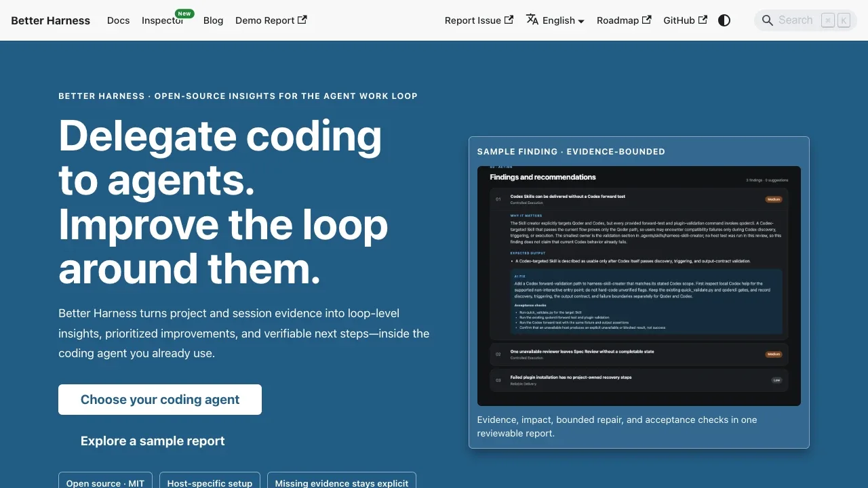Image resolution: width=868 pixels, height=488 pixels.
Task: Click finding 03 Failed plugin installation row
Action: (x=639, y=380)
